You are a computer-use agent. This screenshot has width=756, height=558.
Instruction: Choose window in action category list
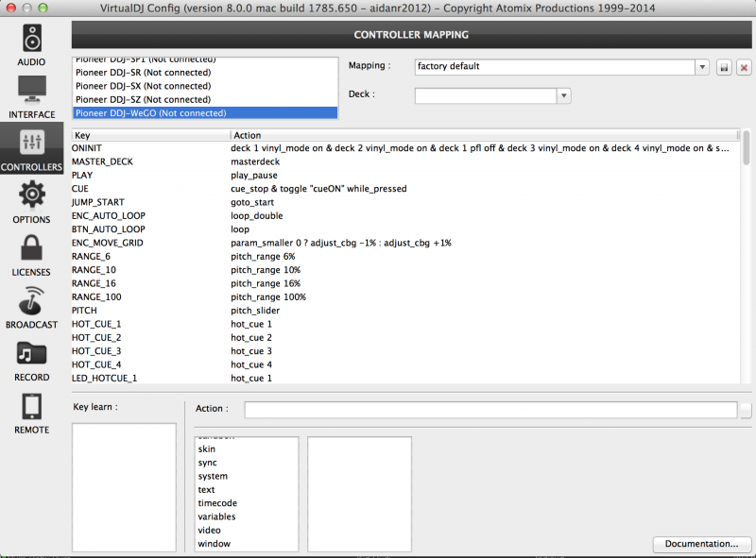click(247, 543)
